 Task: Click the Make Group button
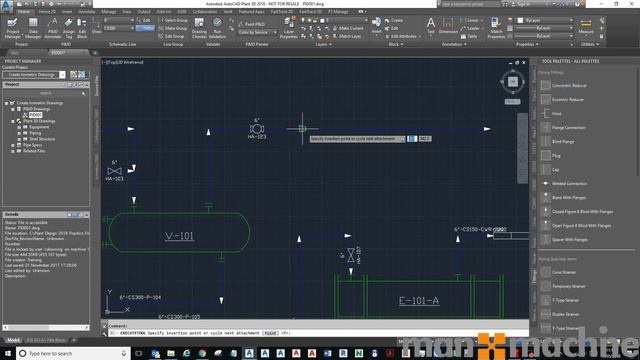[173, 28]
